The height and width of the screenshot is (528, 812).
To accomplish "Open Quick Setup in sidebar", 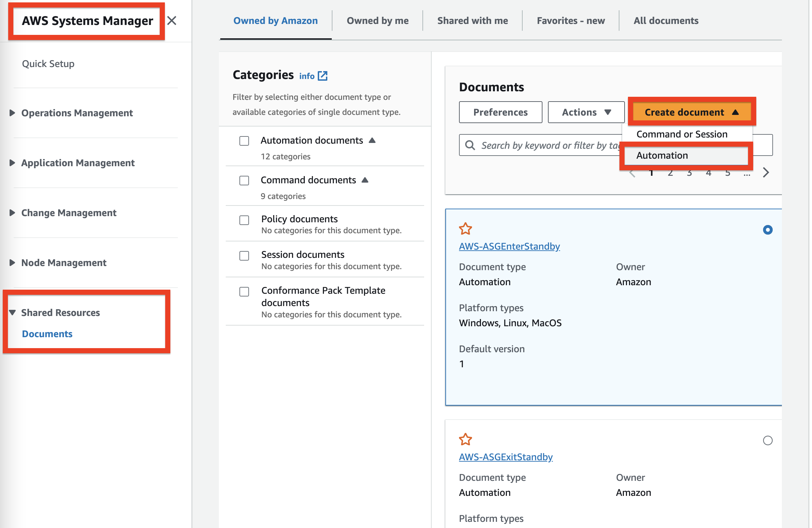I will 48,64.
